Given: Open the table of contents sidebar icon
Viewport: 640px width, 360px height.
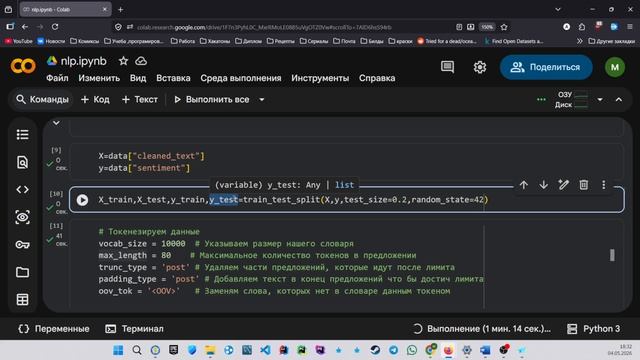Looking at the screenshot, I should 22,135.
